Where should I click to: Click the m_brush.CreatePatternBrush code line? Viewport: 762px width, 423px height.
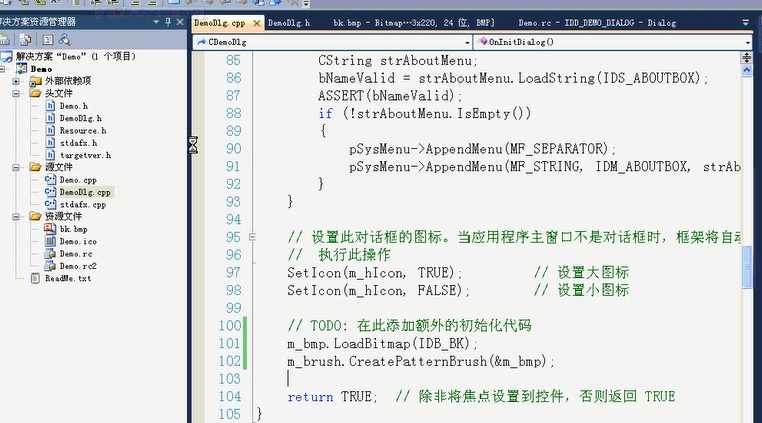coord(420,362)
